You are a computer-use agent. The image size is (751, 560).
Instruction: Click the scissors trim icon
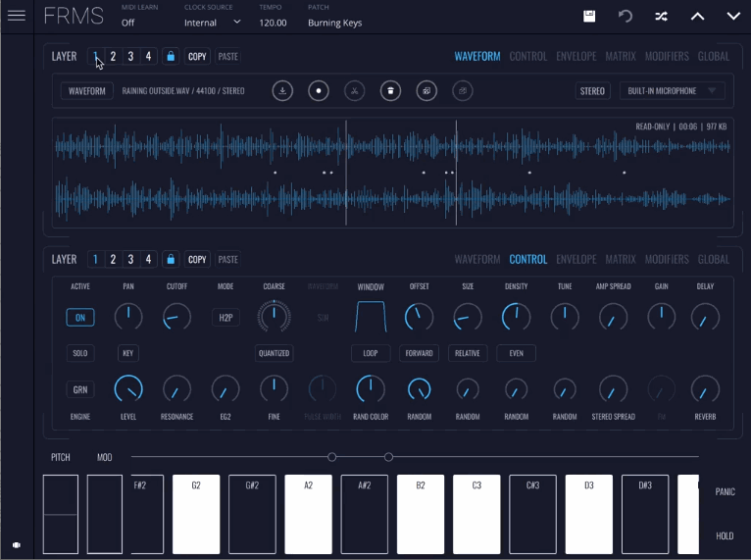(x=355, y=91)
